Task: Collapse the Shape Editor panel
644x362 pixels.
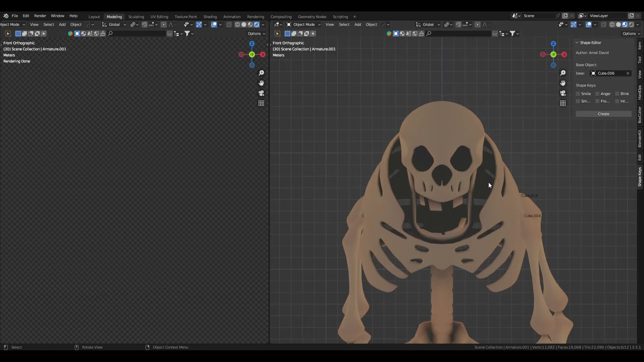Action: pos(577,43)
